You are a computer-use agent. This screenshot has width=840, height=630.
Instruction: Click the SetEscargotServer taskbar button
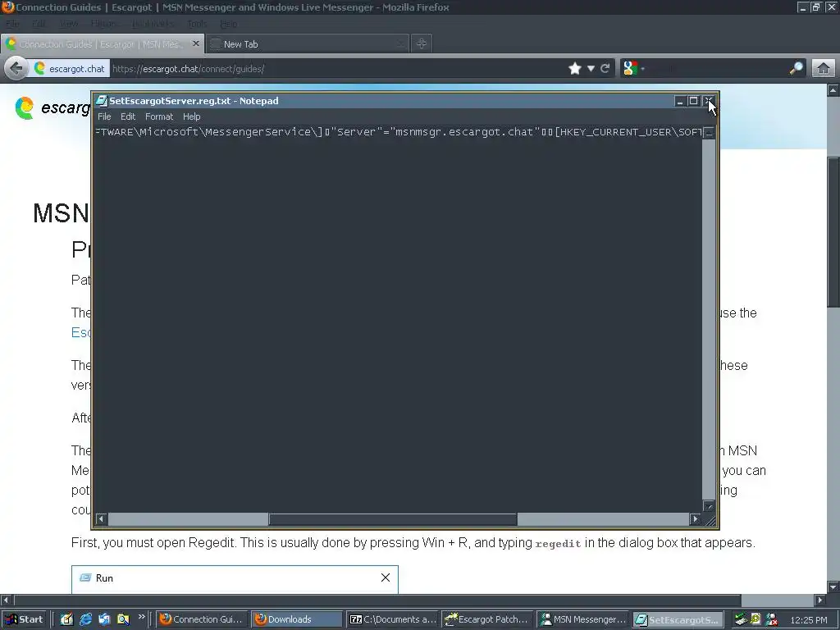coord(678,619)
